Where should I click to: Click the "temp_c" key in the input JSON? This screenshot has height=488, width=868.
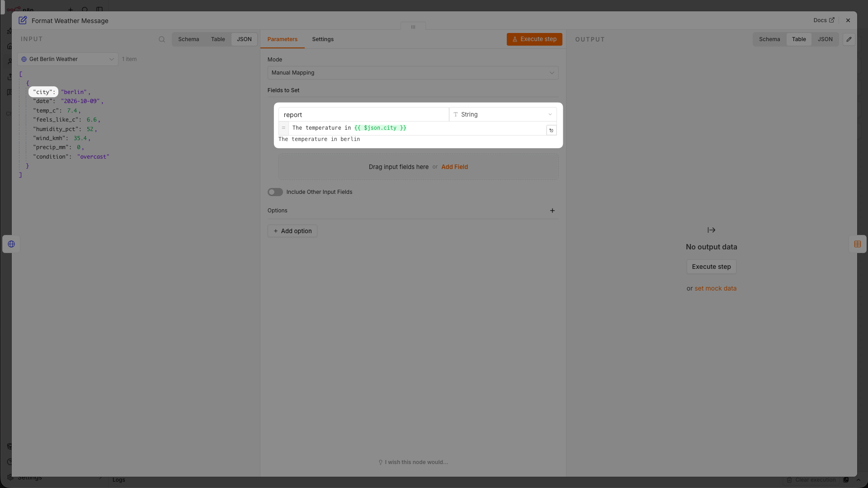coord(47,111)
